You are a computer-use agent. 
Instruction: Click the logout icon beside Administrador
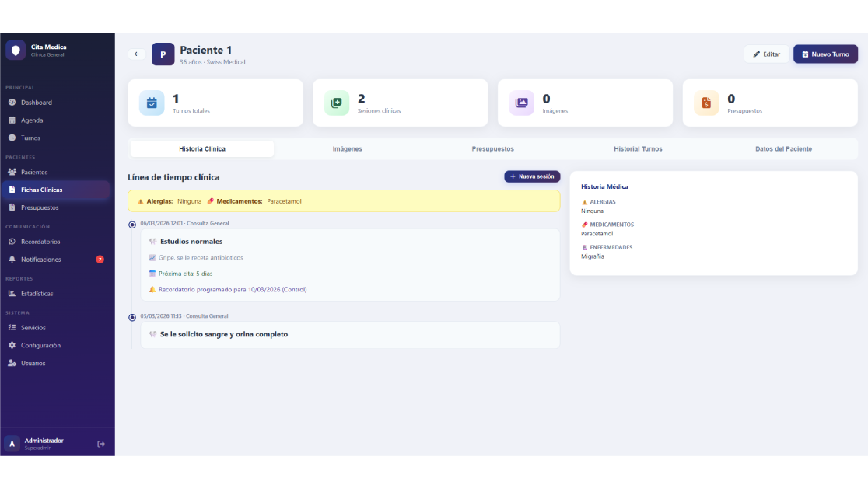coord(101,444)
